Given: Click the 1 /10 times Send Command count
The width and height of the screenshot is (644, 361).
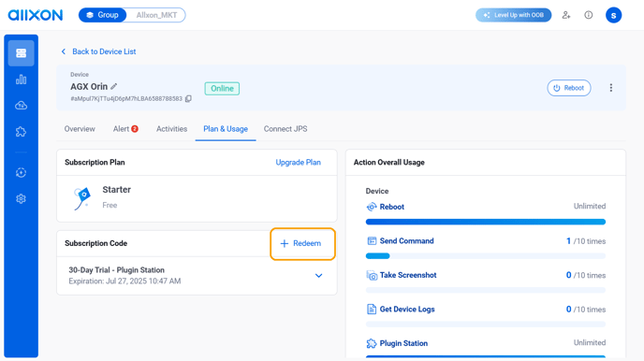Looking at the screenshot, I should pyautogui.click(x=586, y=241).
